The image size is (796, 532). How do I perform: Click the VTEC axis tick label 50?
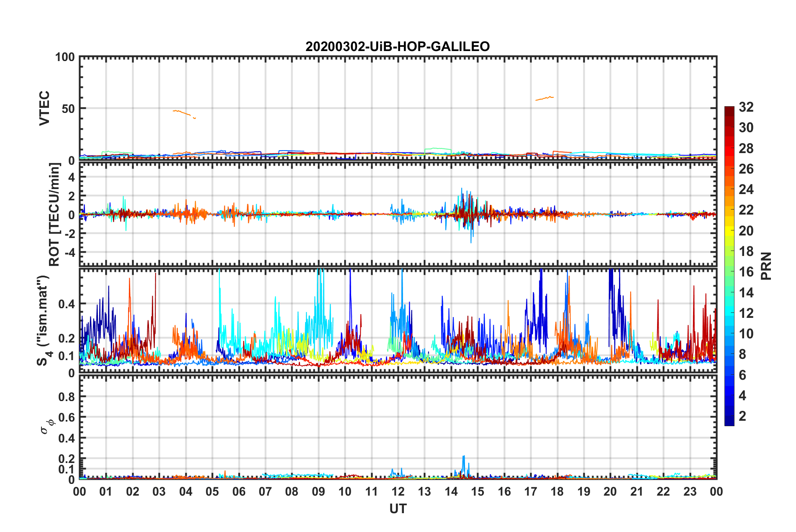click(69, 109)
